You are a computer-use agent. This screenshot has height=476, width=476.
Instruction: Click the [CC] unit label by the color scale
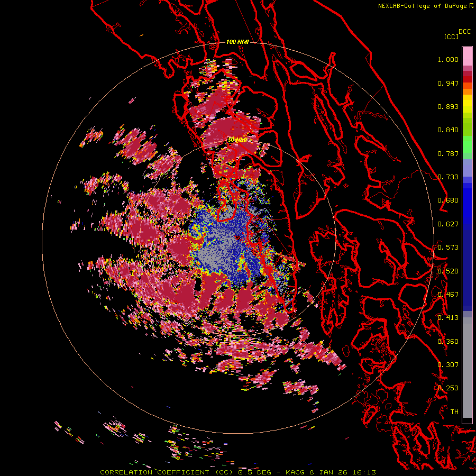451,36
